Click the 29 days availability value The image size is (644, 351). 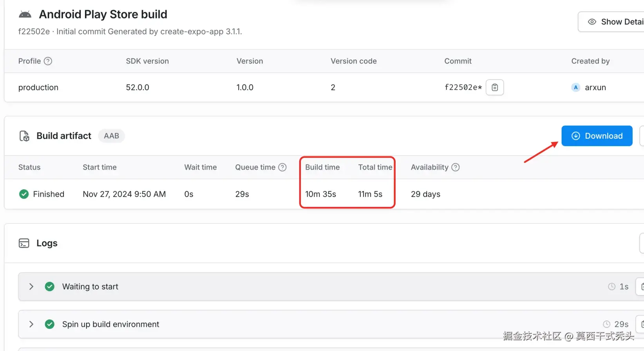pyautogui.click(x=425, y=194)
